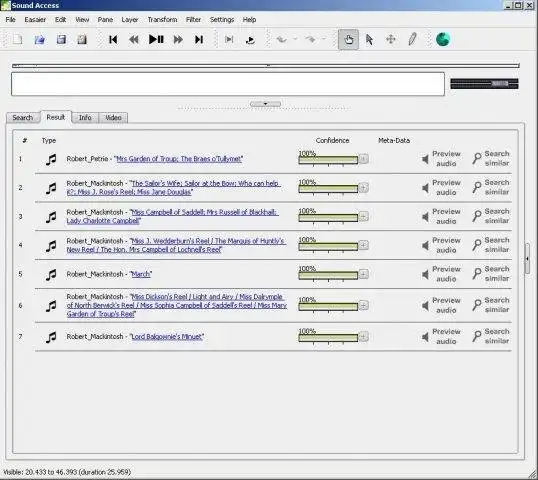Collapse pane using the center arrow handle

point(265,104)
